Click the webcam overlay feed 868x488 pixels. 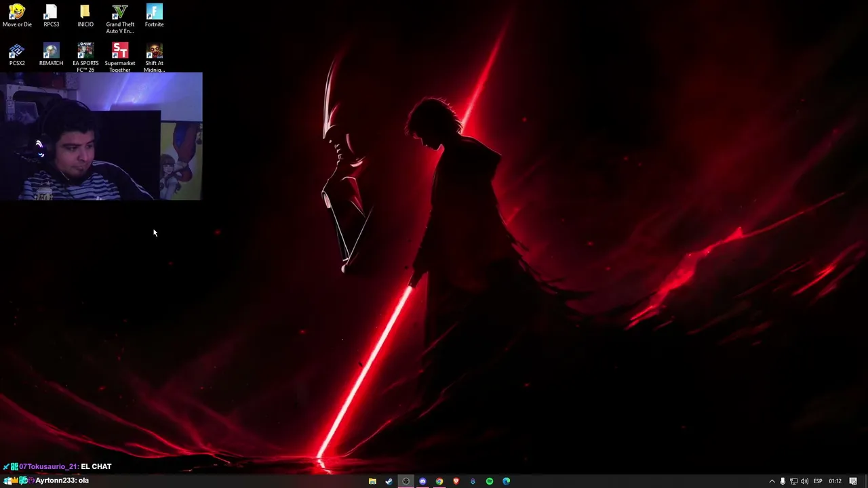[101, 136]
